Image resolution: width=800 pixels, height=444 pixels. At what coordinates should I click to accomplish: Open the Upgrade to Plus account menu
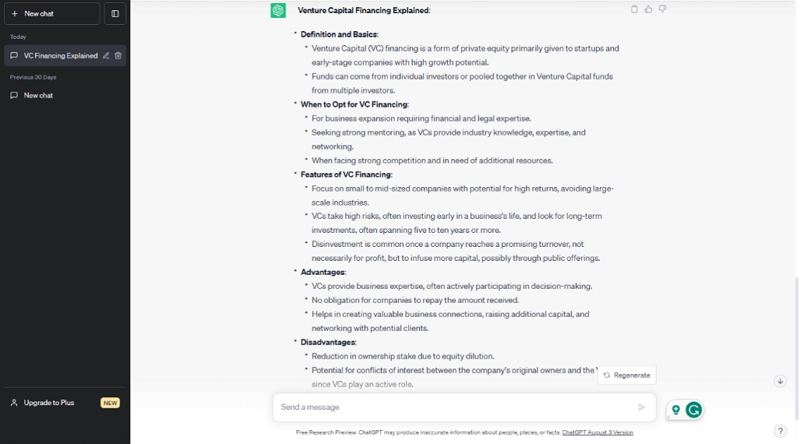pos(50,402)
